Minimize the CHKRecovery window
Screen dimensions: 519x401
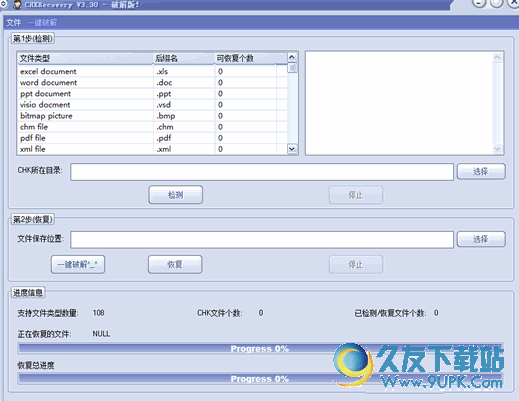pyautogui.click(x=479, y=3)
